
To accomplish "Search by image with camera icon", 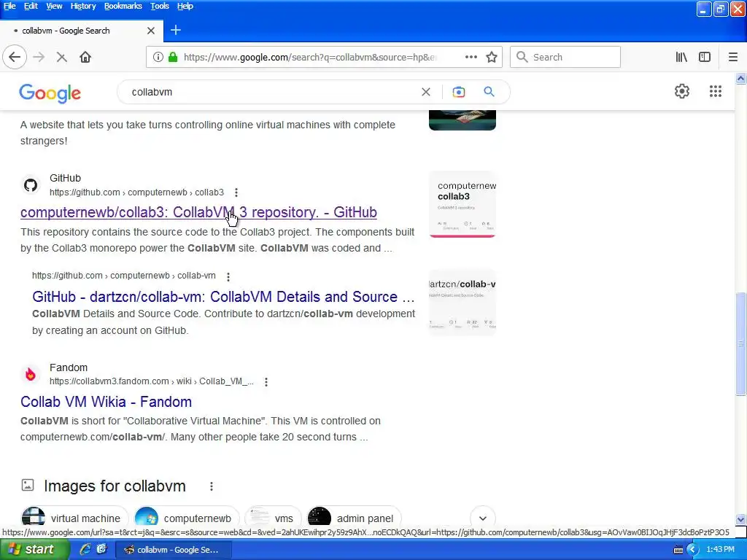I will (x=458, y=92).
